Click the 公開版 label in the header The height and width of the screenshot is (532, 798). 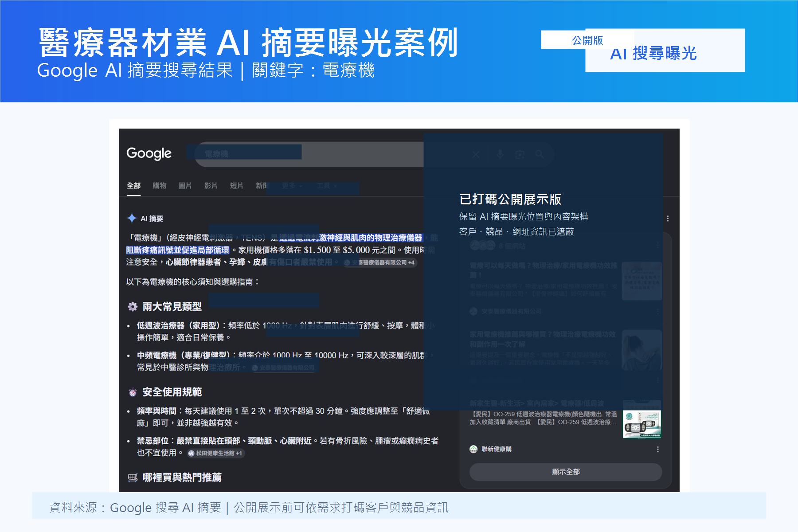[587, 40]
